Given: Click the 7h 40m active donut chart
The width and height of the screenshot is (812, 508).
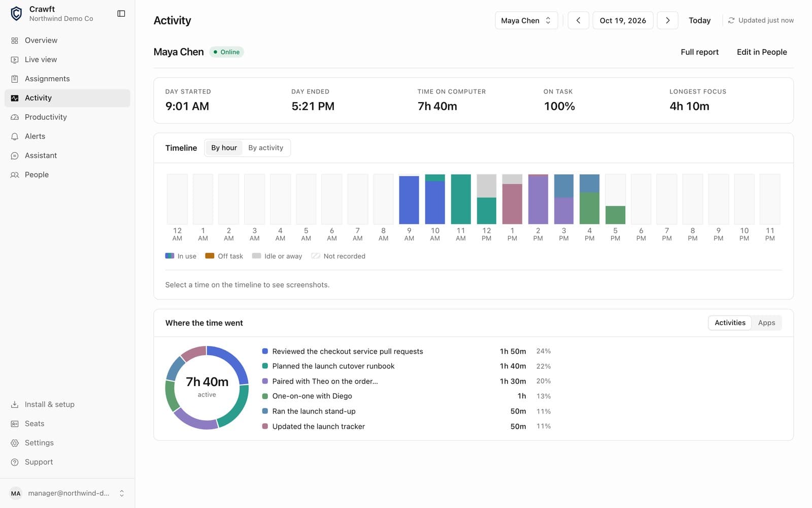Looking at the screenshot, I should (x=207, y=388).
